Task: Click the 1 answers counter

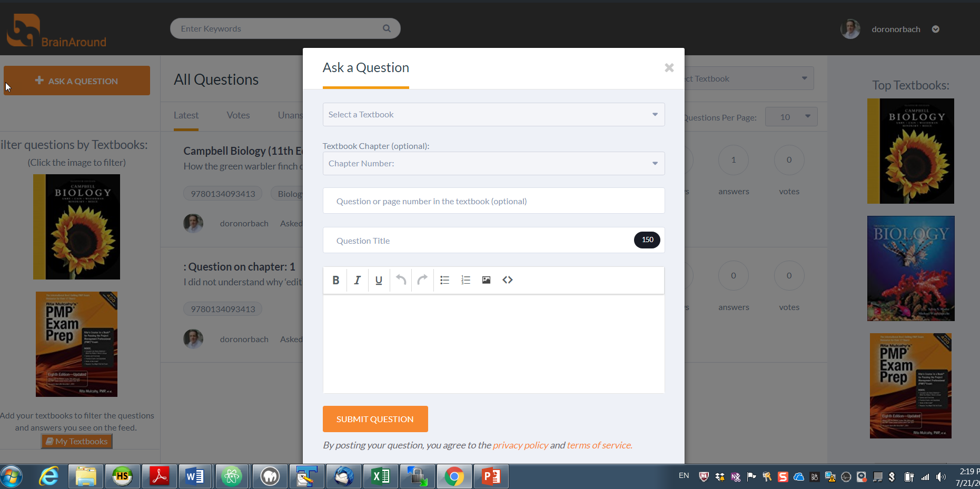Action: tap(734, 160)
